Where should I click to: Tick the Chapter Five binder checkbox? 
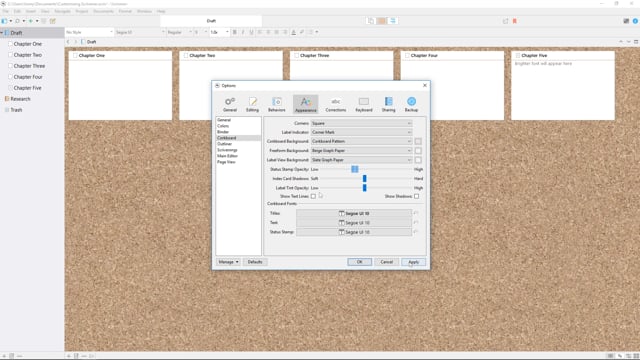[11, 88]
